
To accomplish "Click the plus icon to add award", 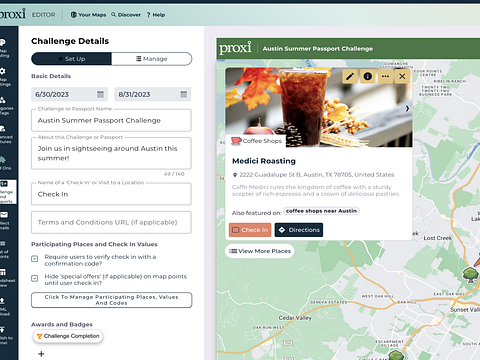I will pyautogui.click(x=41, y=354).
